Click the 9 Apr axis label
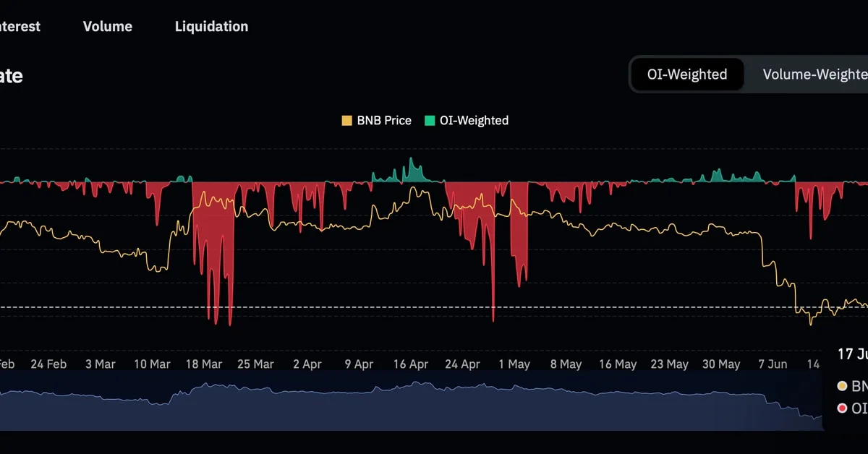This screenshot has height=454, width=868. coord(359,364)
